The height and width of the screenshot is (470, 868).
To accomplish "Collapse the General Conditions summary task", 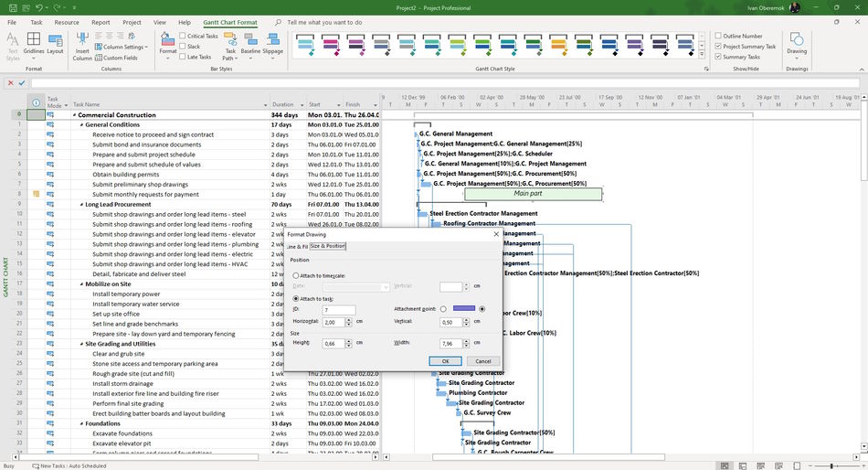I will click(82, 125).
